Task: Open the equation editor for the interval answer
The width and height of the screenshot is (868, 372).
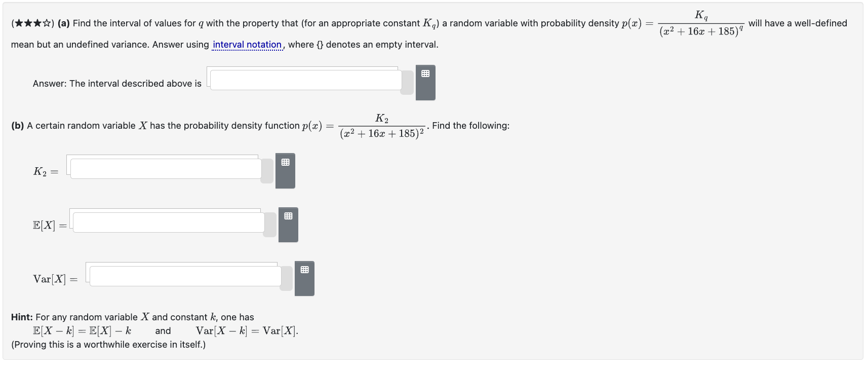Action: [426, 83]
